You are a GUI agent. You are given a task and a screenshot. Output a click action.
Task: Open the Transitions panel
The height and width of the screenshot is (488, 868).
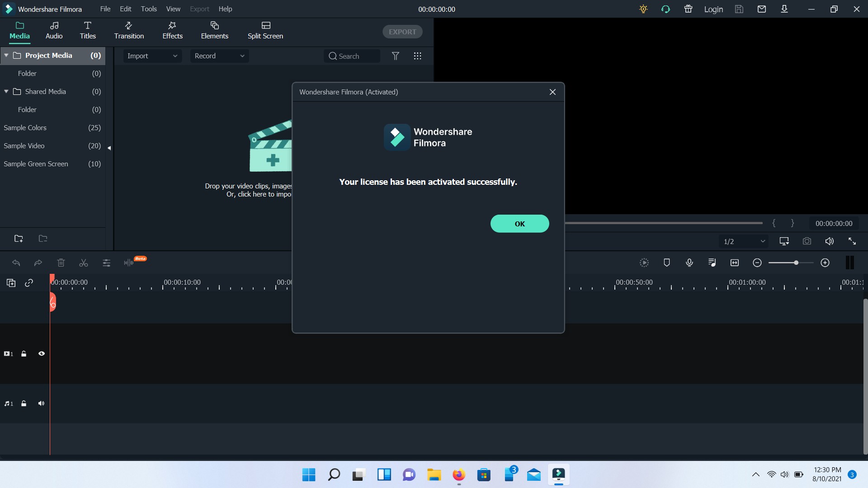pyautogui.click(x=128, y=30)
